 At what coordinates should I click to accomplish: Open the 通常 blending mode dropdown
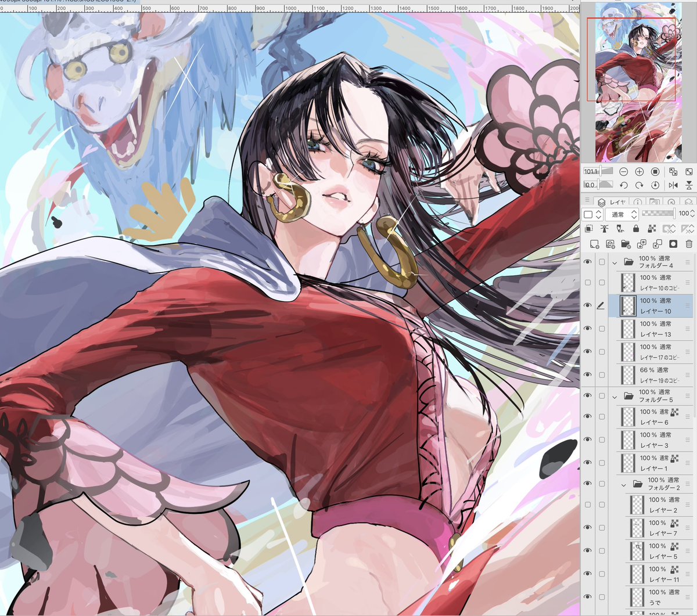point(623,214)
